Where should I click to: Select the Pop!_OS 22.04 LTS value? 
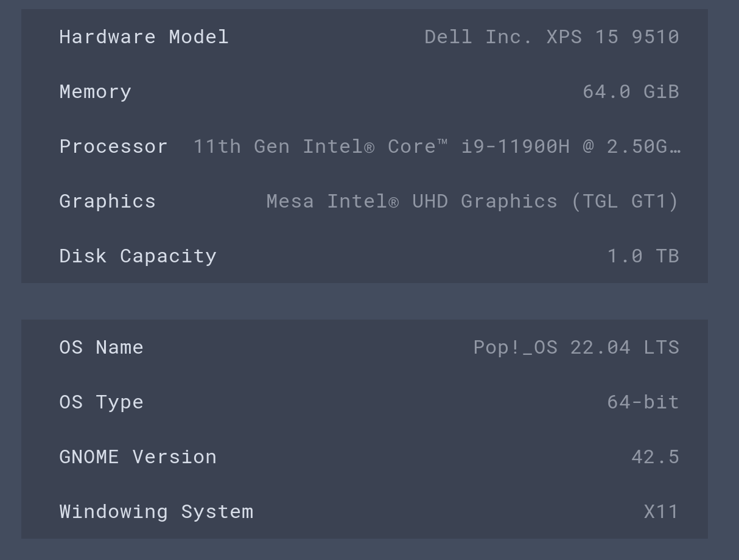tap(576, 347)
